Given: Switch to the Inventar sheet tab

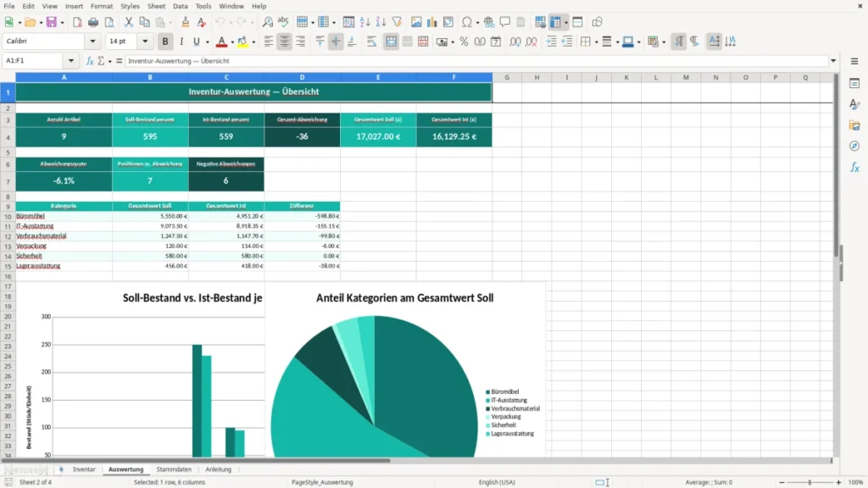Looking at the screenshot, I should pyautogui.click(x=84, y=469).
